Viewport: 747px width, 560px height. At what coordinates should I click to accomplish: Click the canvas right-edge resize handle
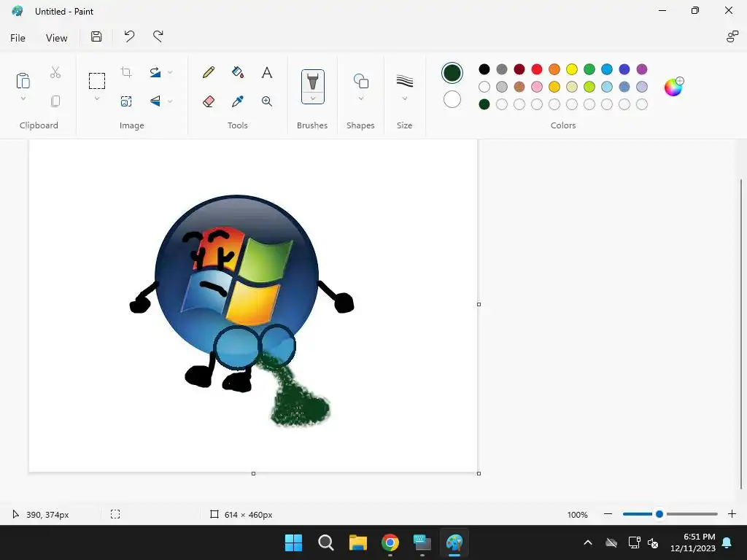tap(479, 304)
